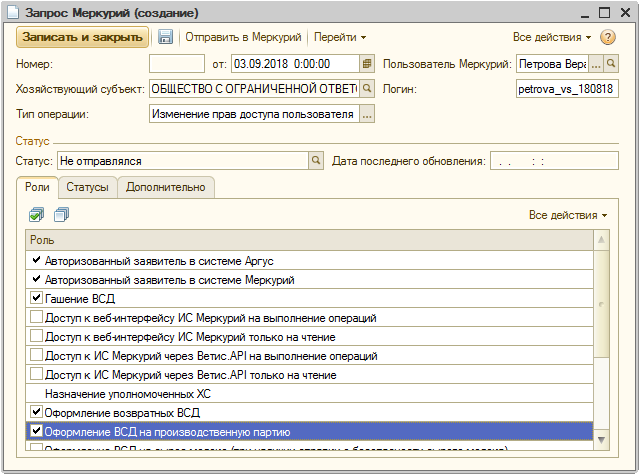Screen dimensions: 639x474
Task: Select the row text Гашение ВСД
Action: point(80,299)
